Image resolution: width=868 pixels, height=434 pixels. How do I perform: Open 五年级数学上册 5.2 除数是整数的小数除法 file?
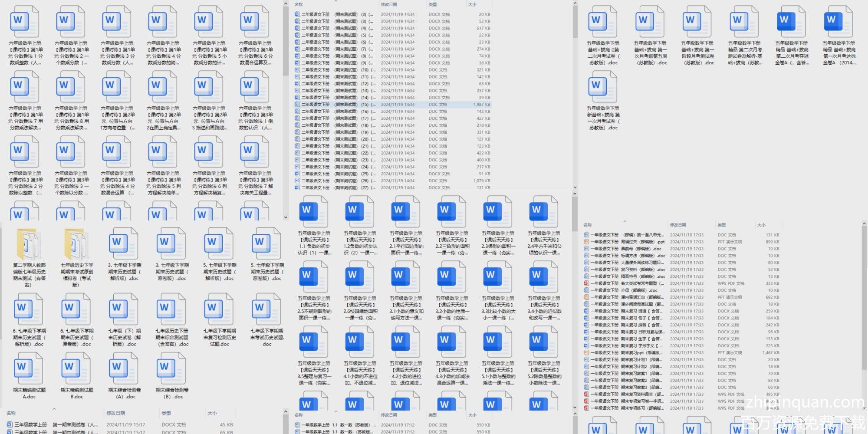(543, 342)
